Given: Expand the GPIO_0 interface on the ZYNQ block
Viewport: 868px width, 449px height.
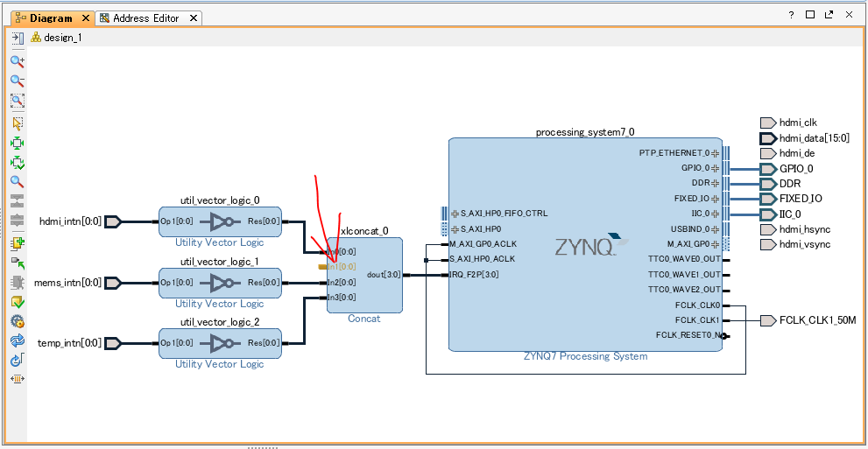Looking at the screenshot, I should pos(715,168).
